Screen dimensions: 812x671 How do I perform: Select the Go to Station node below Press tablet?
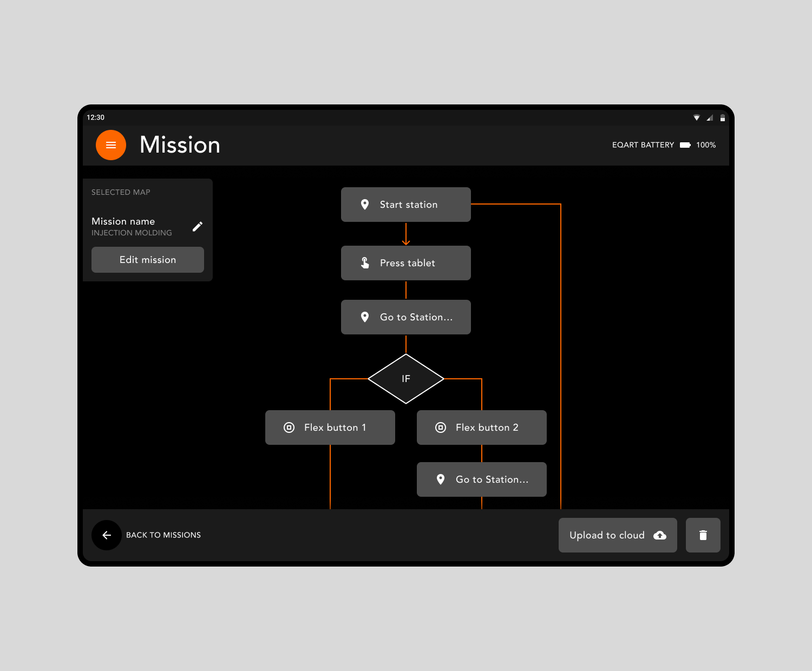coord(406,317)
